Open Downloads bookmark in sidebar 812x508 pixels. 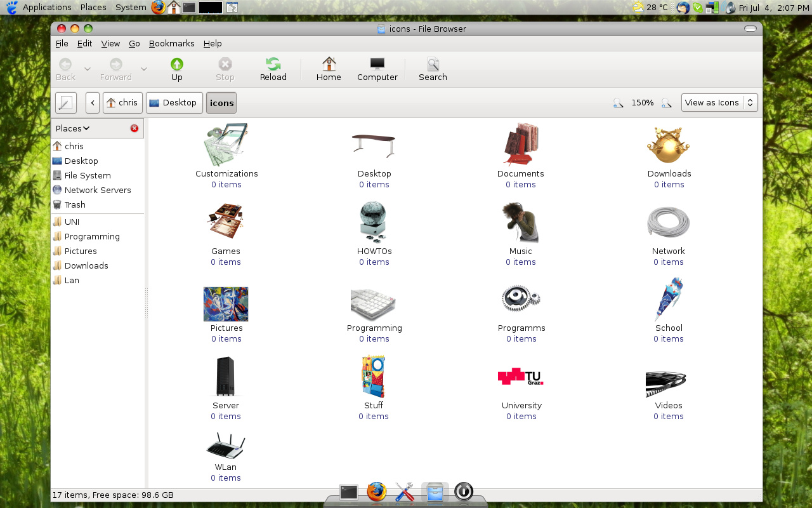click(x=98, y=265)
